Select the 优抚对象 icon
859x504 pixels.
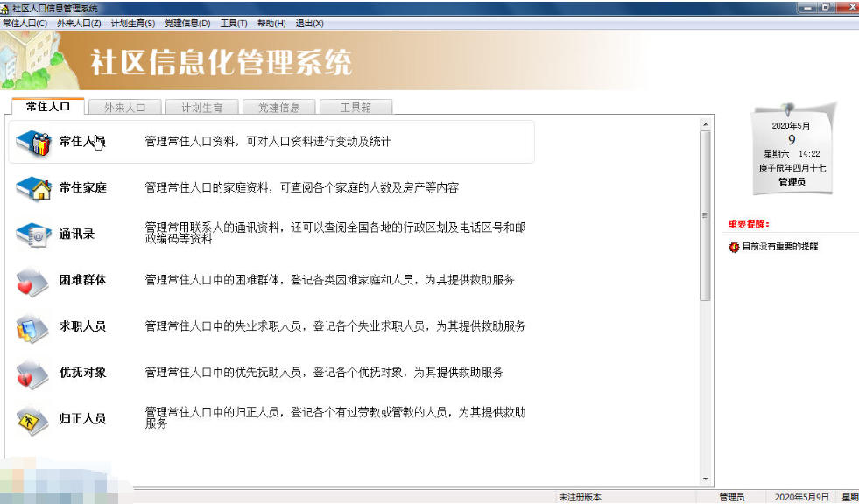[33, 374]
